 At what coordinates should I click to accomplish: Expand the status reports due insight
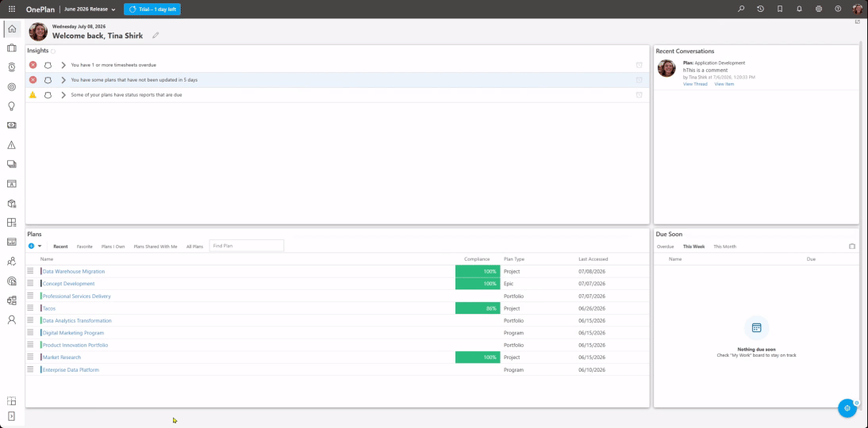pos(63,94)
